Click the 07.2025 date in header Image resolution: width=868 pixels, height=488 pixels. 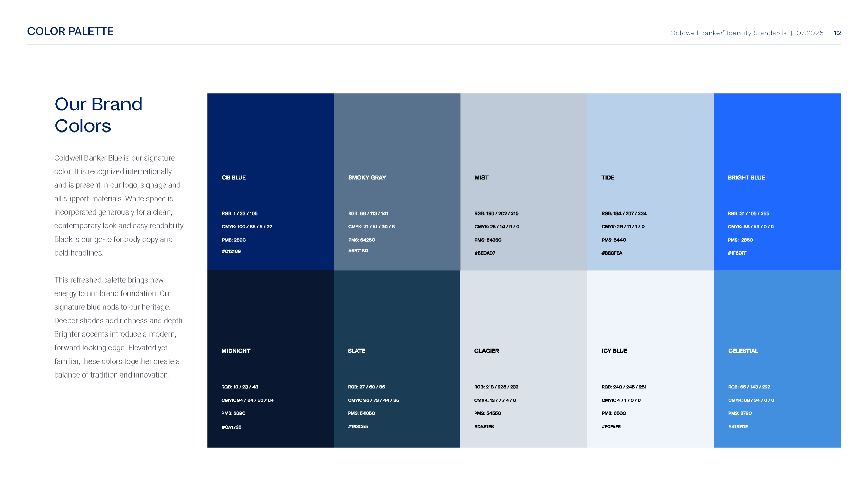pyautogui.click(x=810, y=33)
